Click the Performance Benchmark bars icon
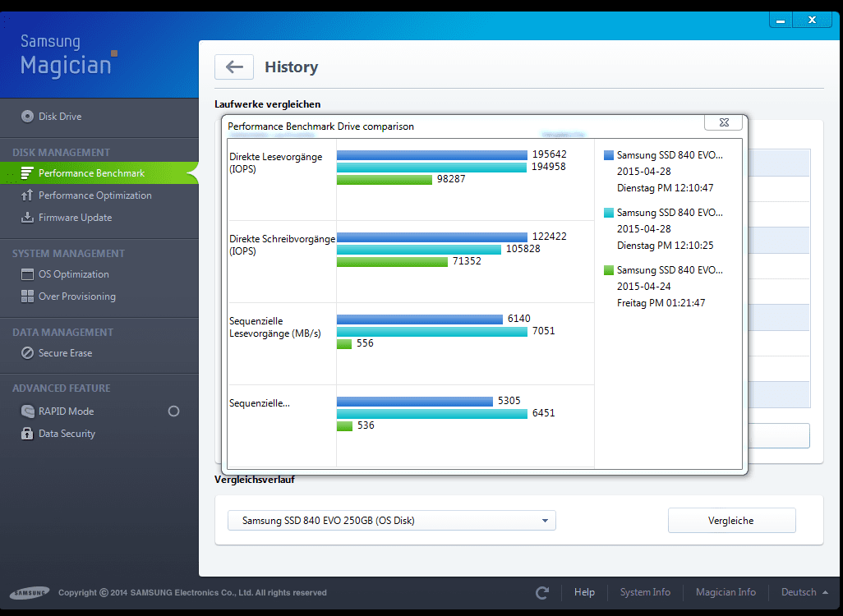843x616 pixels. click(x=27, y=173)
